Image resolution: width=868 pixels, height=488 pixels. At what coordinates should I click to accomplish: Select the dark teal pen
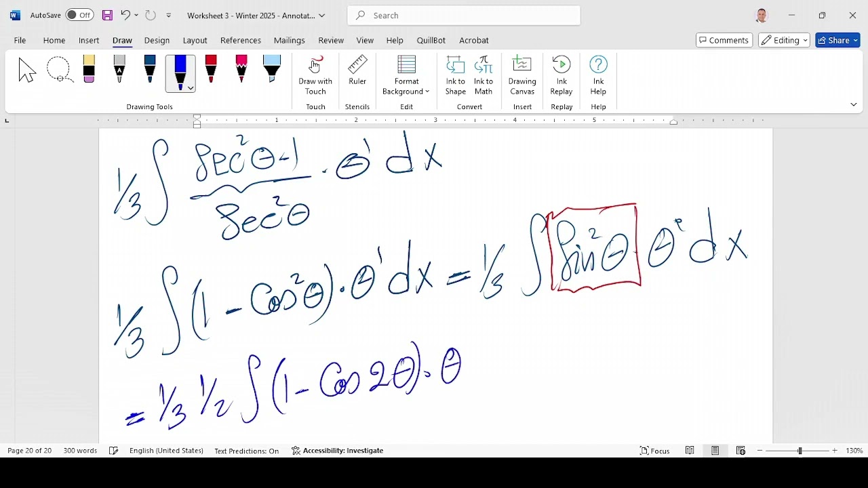pos(150,69)
